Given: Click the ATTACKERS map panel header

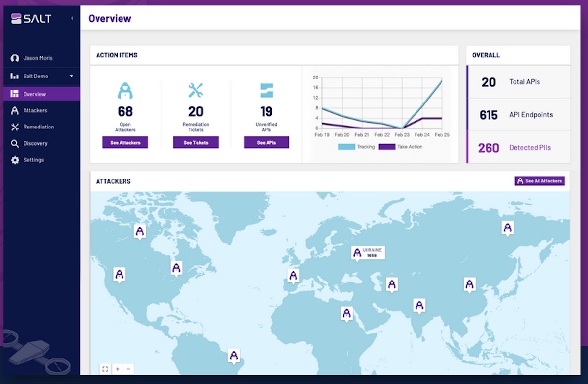Looking at the screenshot, I should (x=113, y=181).
